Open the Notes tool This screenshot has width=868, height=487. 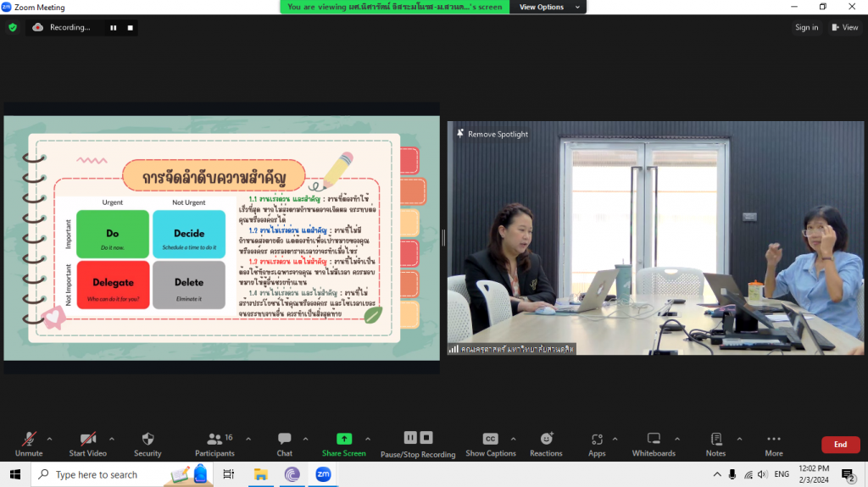pyautogui.click(x=715, y=443)
